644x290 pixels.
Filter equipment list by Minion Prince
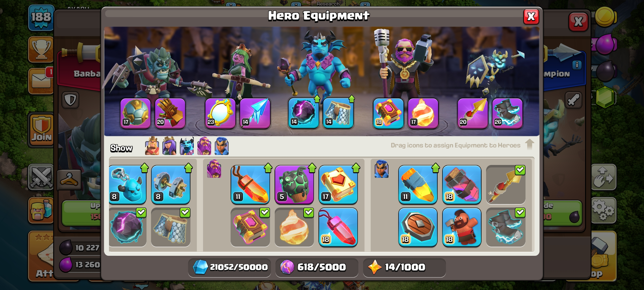[x=187, y=146]
